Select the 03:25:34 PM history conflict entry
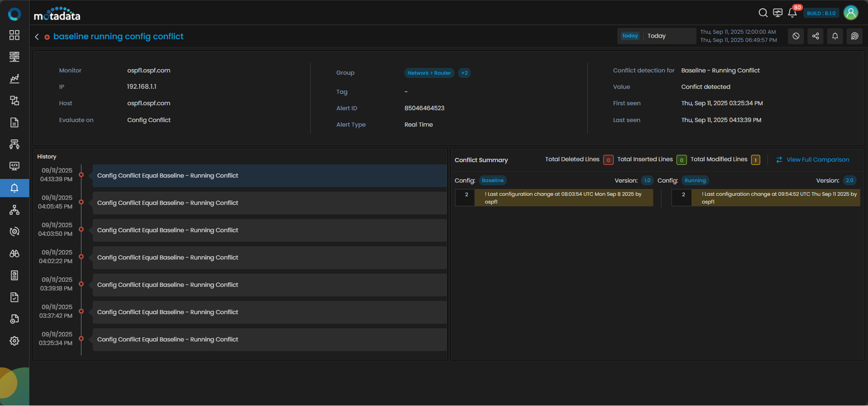 (269, 340)
